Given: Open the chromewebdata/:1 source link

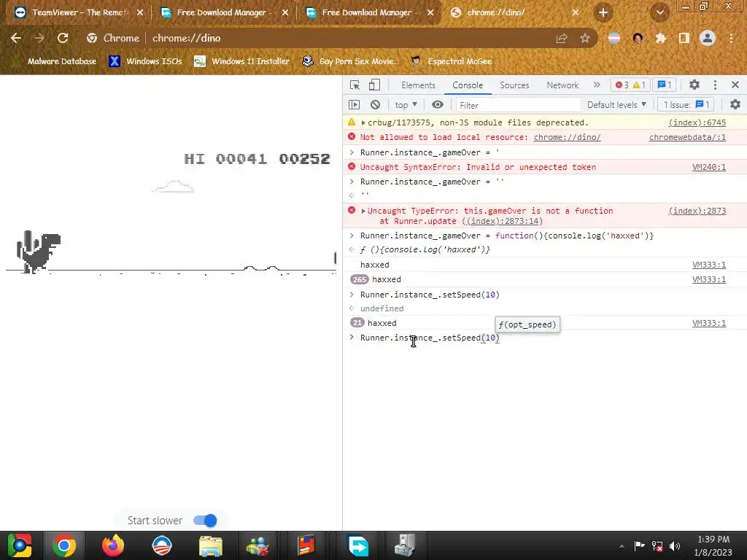Looking at the screenshot, I should [x=687, y=137].
